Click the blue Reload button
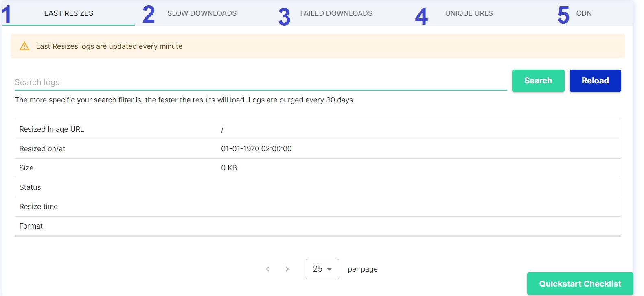The image size is (644, 296). point(595,81)
